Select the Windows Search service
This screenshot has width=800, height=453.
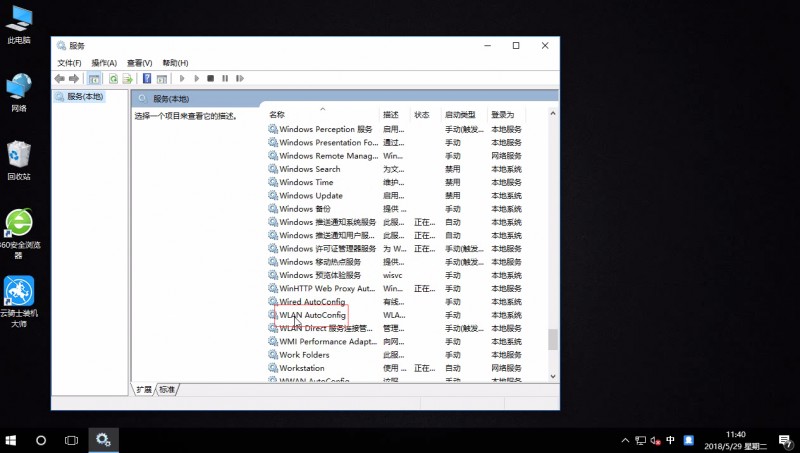[396, 169]
